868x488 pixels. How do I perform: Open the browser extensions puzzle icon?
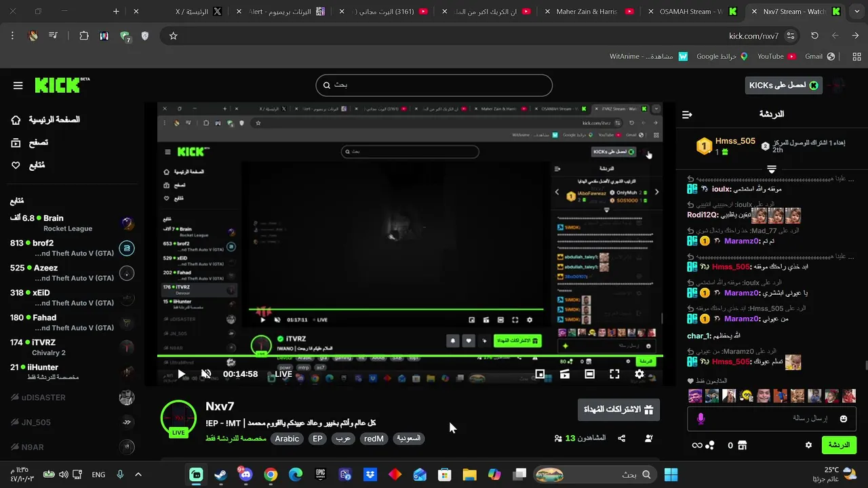click(84, 36)
